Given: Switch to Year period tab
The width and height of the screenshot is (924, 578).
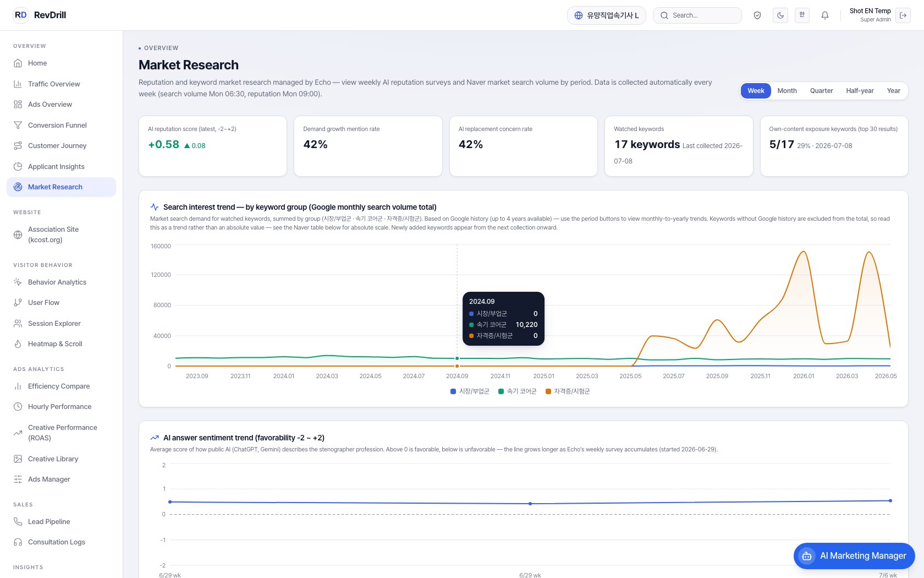Looking at the screenshot, I should pyautogui.click(x=894, y=91).
